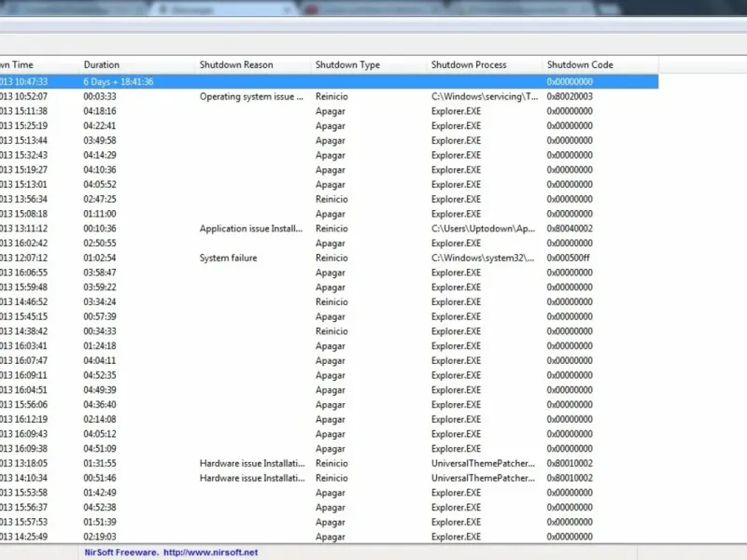Select the duration cell 04:18:16
Viewport: 747px width, 560px height.
coord(100,111)
